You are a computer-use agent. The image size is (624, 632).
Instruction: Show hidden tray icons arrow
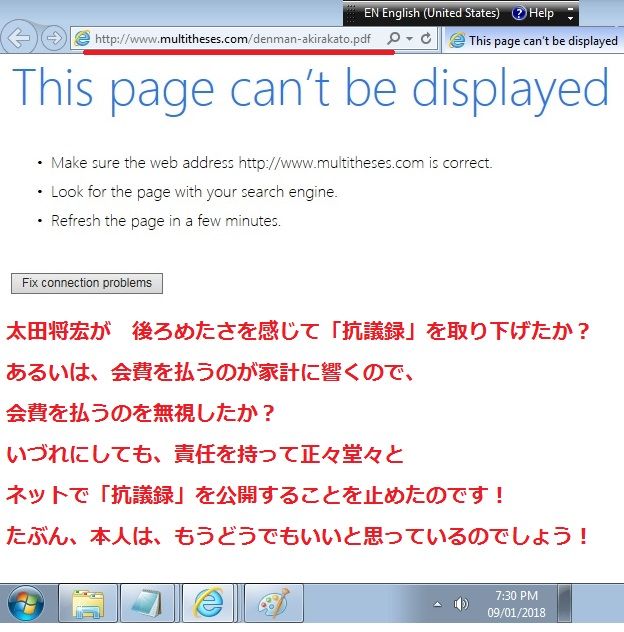pyautogui.click(x=437, y=604)
